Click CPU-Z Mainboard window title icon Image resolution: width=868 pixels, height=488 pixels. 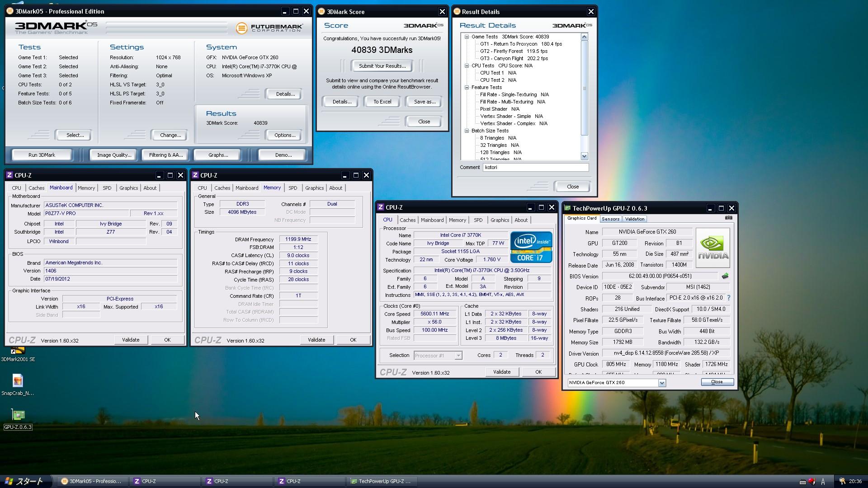pos(9,175)
